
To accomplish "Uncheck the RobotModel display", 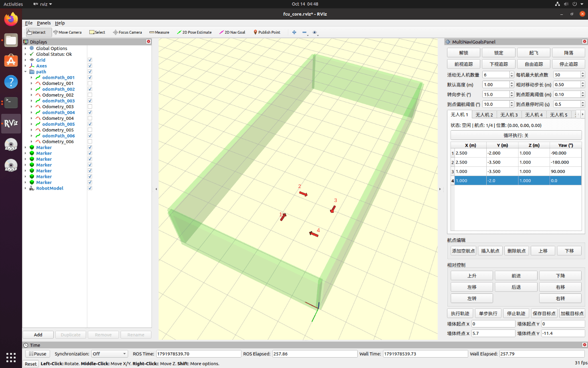I will (x=90, y=188).
